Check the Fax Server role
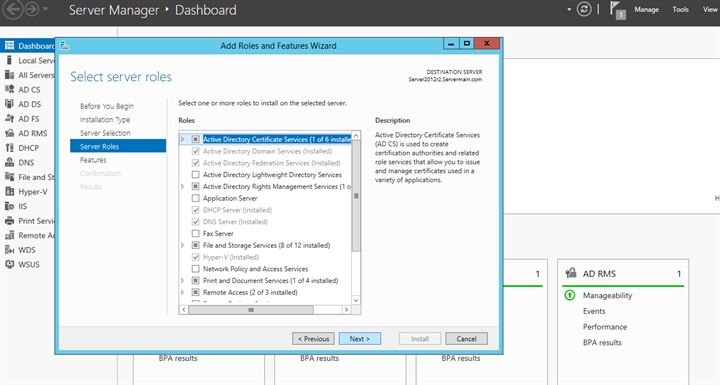Viewport: 720px width, 385px height. point(196,233)
